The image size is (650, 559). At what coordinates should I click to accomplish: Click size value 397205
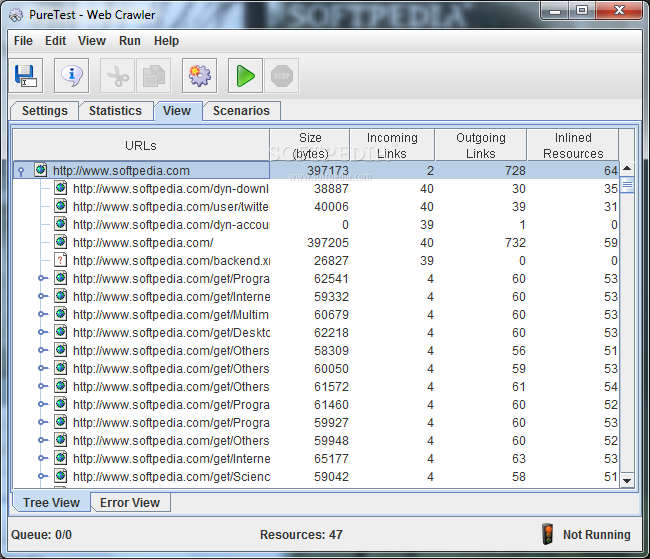327,243
